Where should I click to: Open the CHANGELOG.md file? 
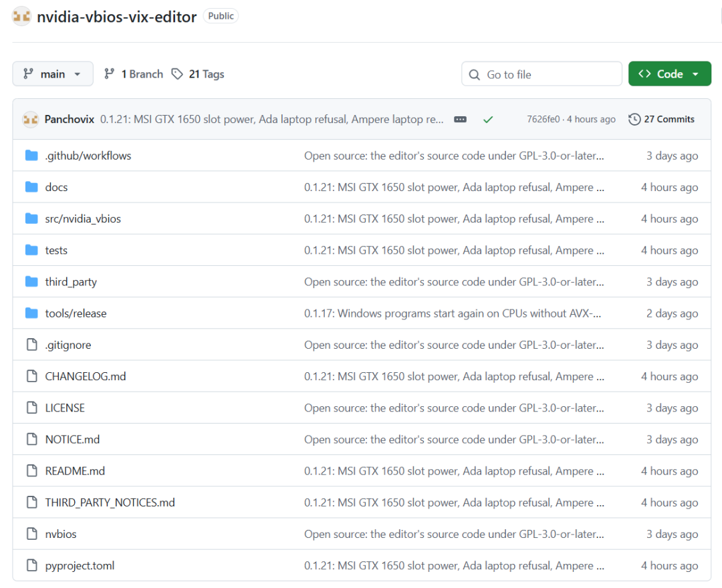point(85,376)
